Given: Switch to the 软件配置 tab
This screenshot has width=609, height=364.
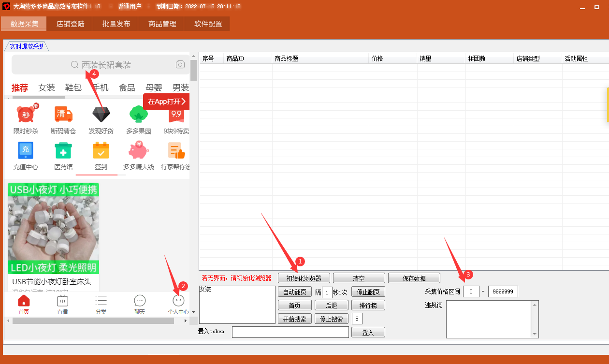Looking at the screenshot, I should [x=208, y=24].
